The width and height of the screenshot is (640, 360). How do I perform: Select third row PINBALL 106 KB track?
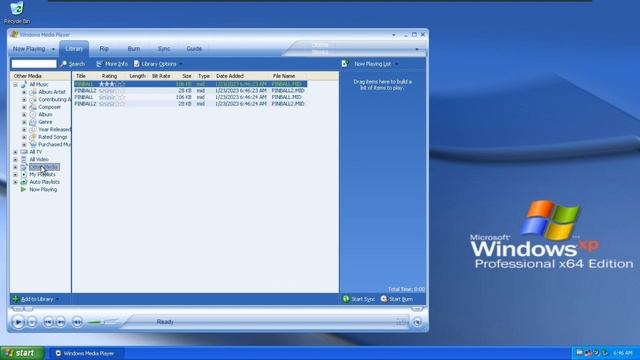[190, 97]
